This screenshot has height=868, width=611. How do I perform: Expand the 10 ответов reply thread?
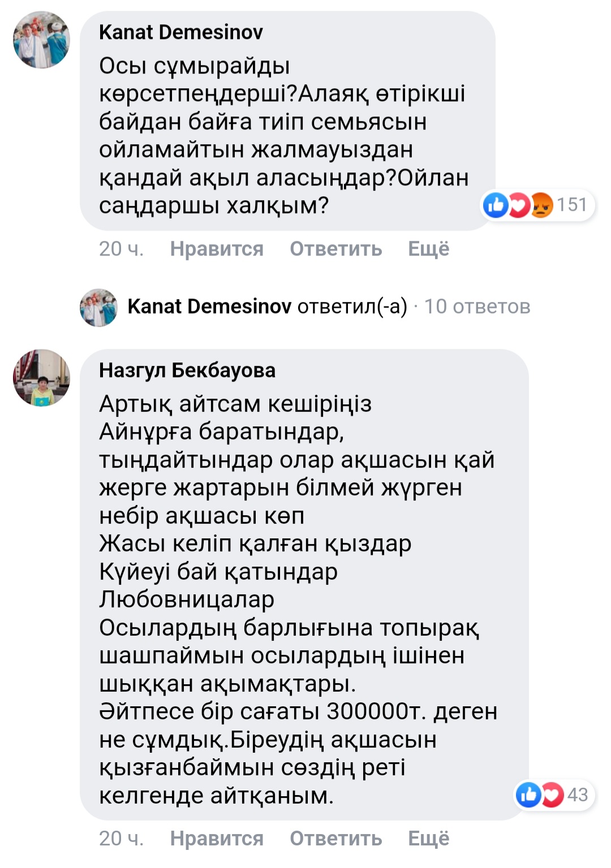click(x=477, y=306)
